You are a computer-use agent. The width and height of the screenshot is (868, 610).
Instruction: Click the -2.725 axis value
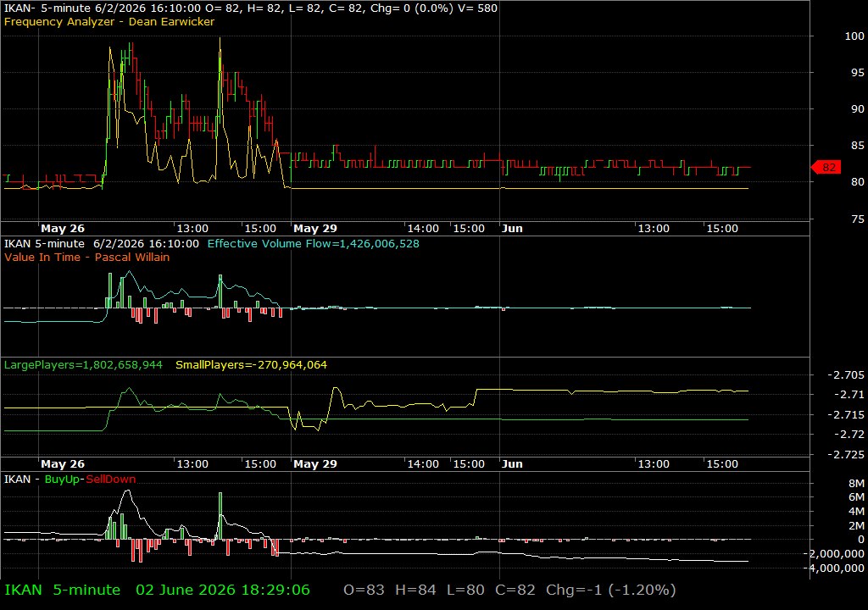point(845,454)
